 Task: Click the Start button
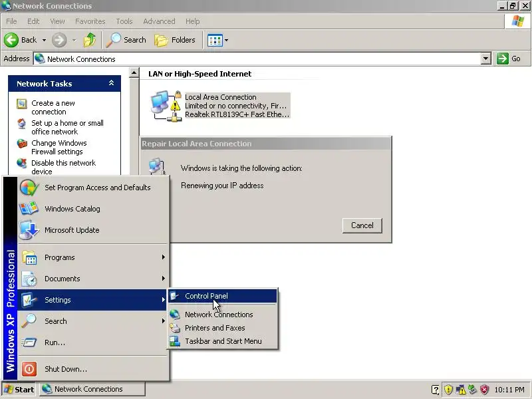click(19, 390)
